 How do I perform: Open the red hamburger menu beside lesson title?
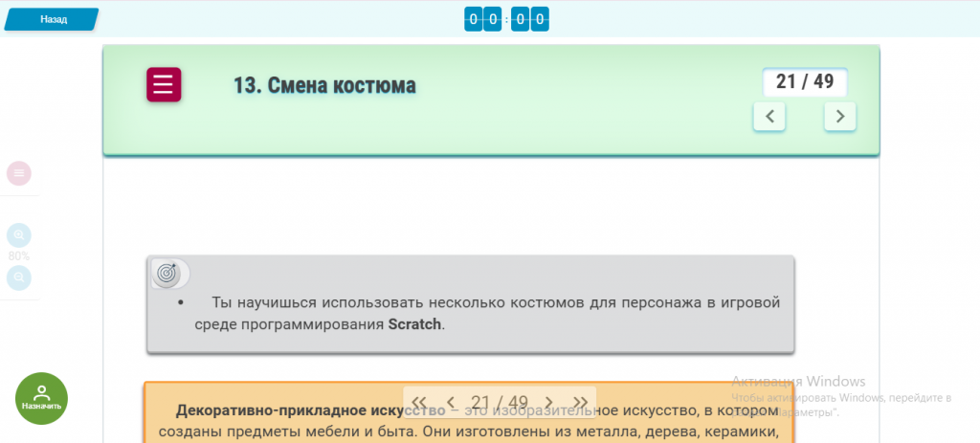pyautogui.click(x=164, y=85)
